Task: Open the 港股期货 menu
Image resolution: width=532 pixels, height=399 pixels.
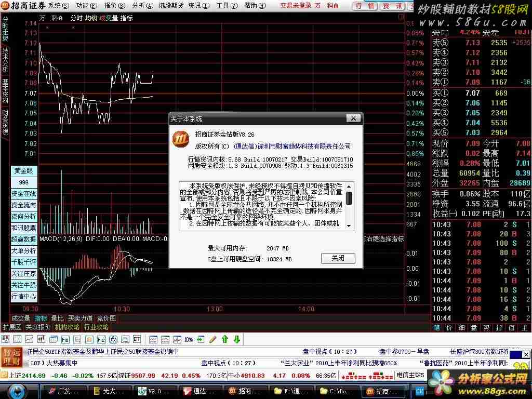Action: pos(171,6)
